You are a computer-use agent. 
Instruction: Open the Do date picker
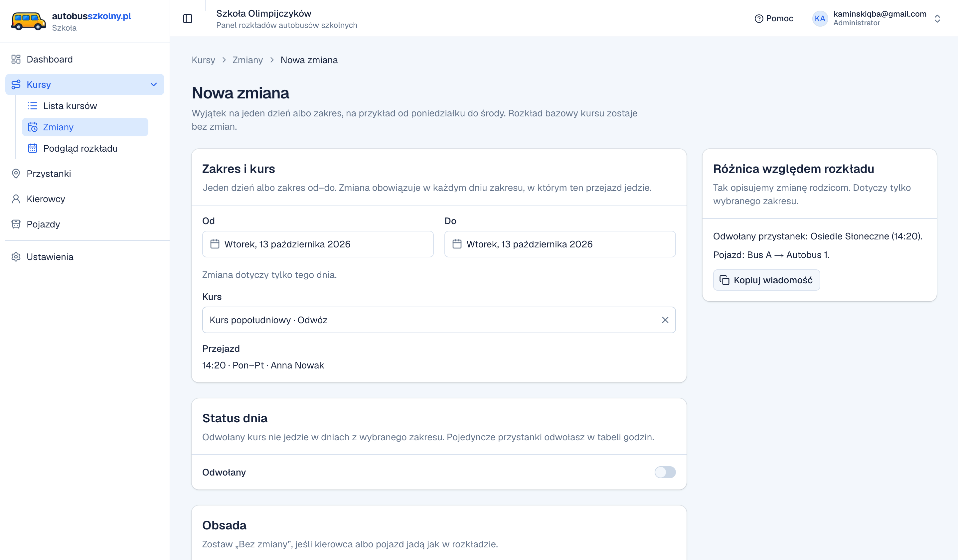point(560,244)
